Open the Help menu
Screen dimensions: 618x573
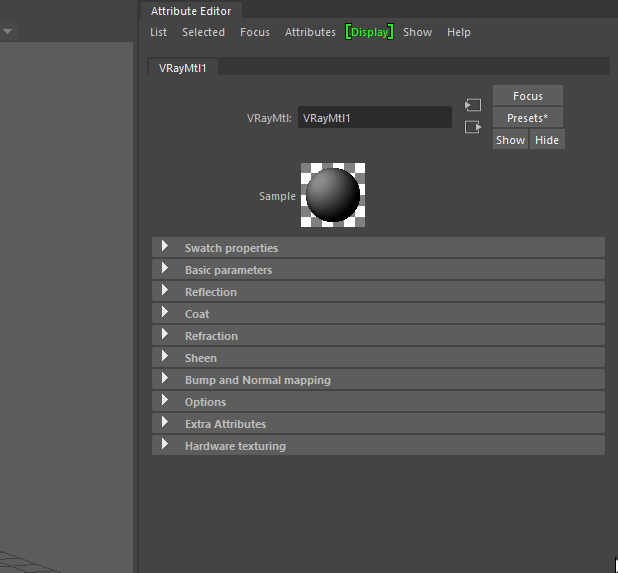coord(459,32)
